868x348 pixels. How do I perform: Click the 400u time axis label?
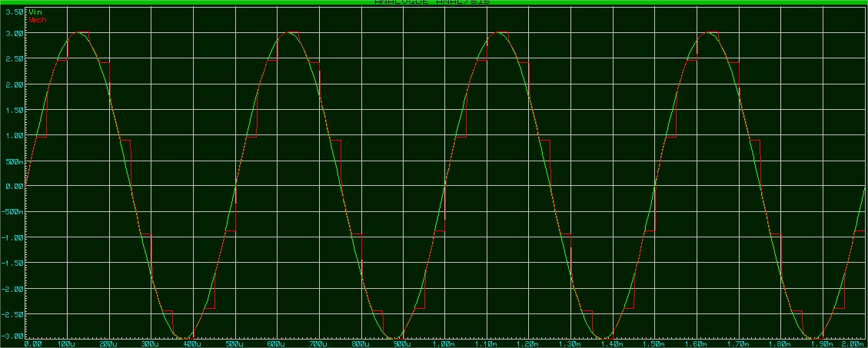click(x=193, y=343)
